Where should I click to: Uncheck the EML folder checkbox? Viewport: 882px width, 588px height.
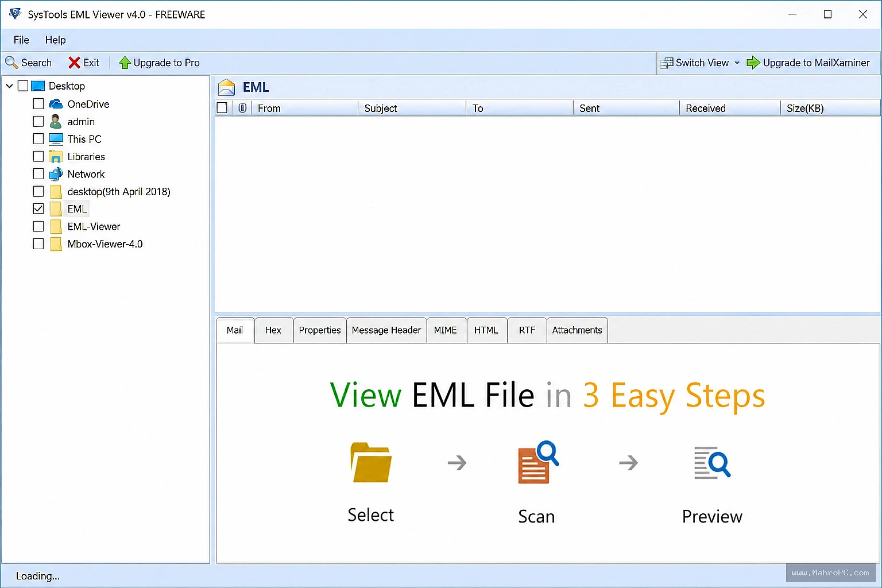38,209
